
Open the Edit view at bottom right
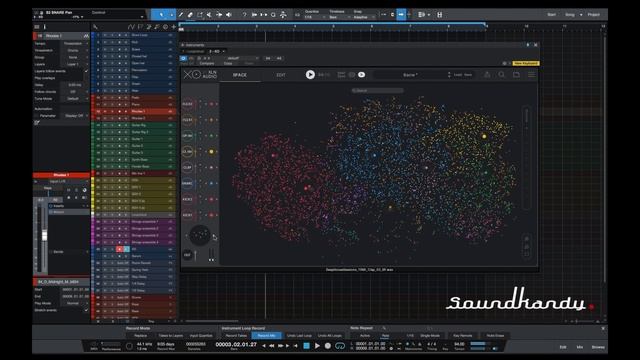point(563,347)
